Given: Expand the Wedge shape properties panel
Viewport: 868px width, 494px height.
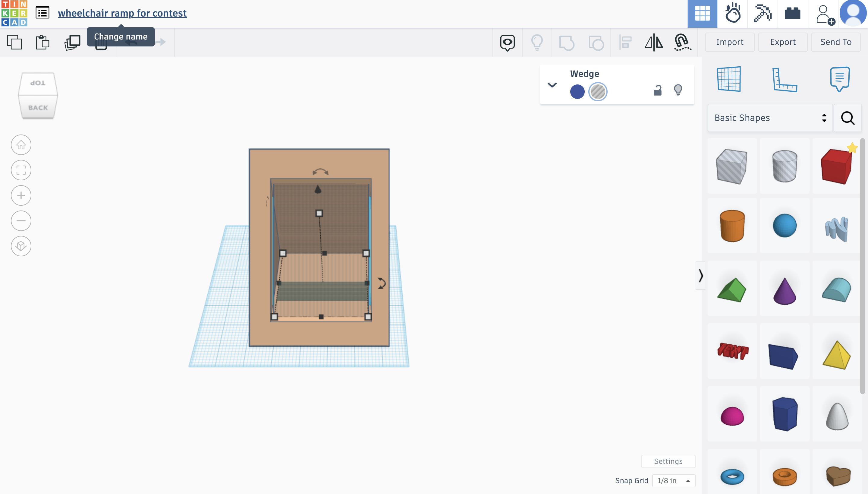Looking at the screenshot, I should coord(552,85).
